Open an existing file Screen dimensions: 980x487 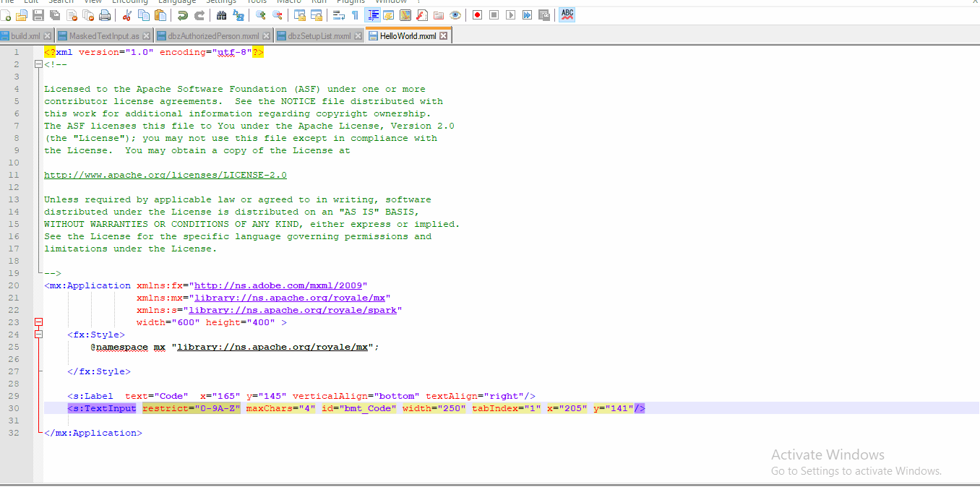click(21, 14)
